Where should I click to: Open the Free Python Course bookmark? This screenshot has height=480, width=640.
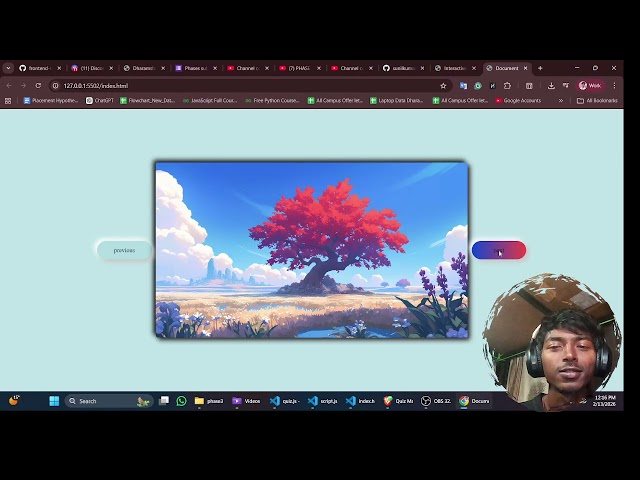coord(272,100)
